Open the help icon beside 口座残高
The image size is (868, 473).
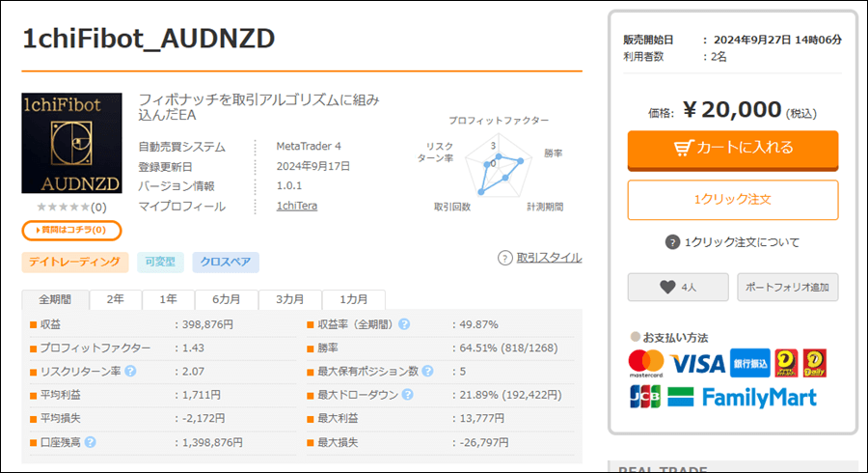(91, 442)
